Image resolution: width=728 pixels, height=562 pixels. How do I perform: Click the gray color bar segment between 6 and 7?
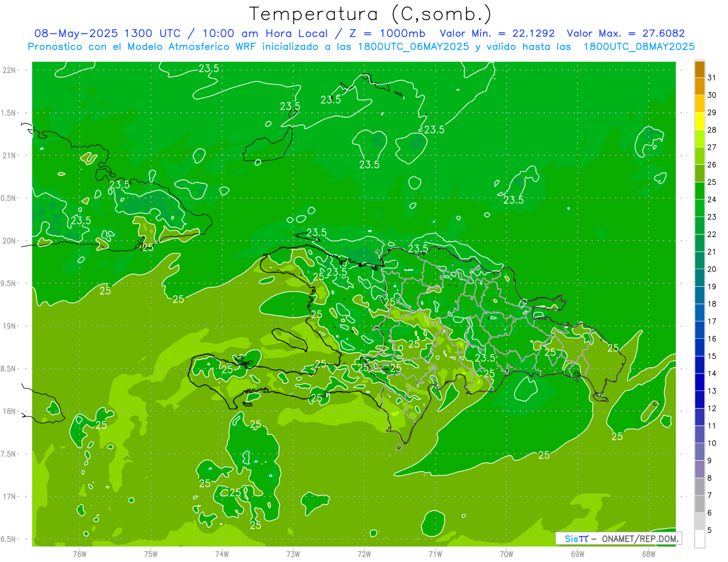(699, 504)
